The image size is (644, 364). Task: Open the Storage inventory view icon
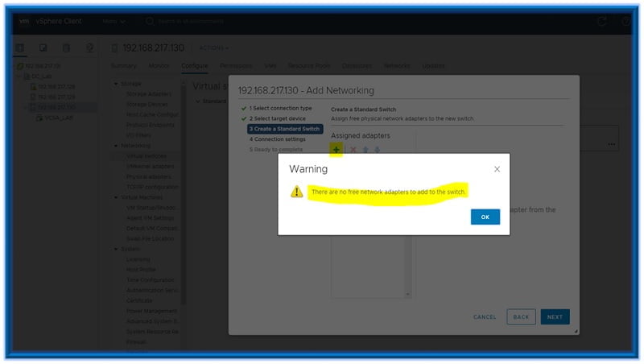click(x=66, y=48)
